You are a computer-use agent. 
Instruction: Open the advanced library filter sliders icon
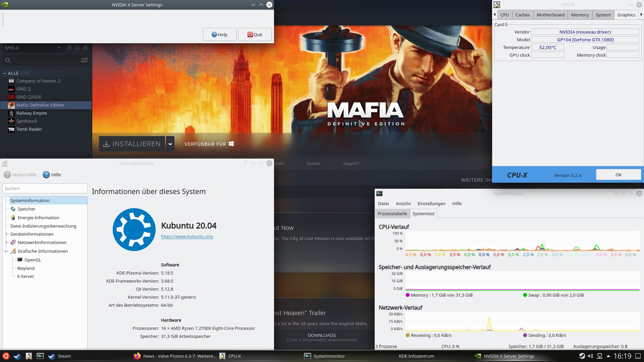point(84,60)
